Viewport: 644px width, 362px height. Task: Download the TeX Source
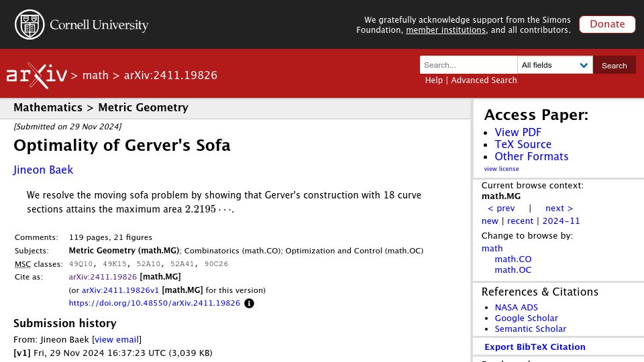coord(523,145)
